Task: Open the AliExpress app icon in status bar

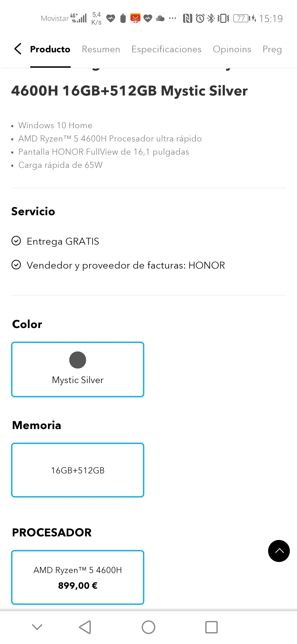Action: tap(135, 18)
